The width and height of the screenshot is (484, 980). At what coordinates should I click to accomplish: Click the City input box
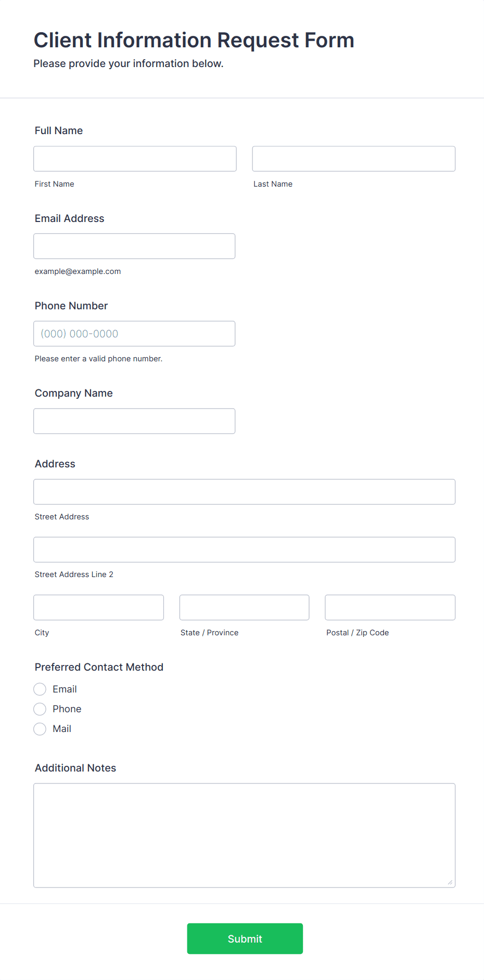tap(98, 607)
